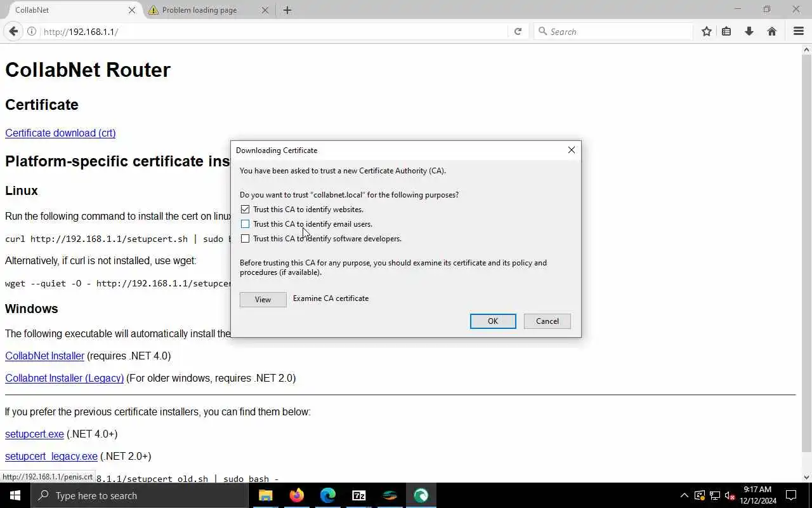This screenshot has height=508, width=812.
Task: Open the Collabnet Installer (Legacy) link
Action: point(64,378)
